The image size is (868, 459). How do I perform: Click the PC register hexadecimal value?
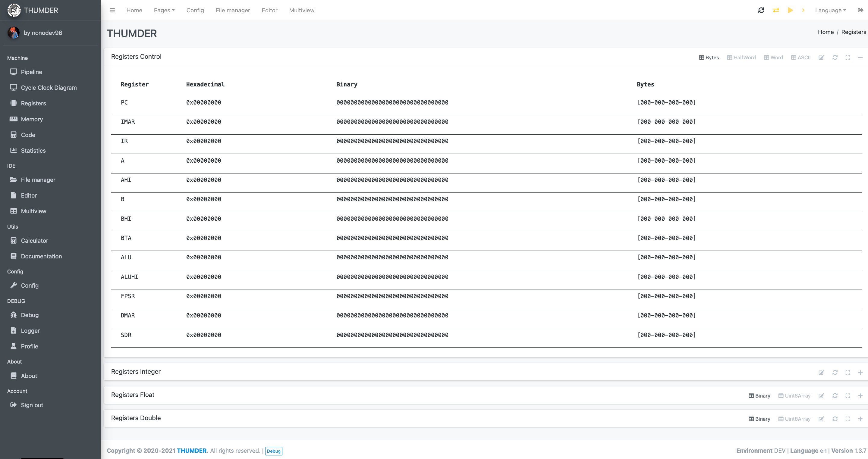(203, 102)
